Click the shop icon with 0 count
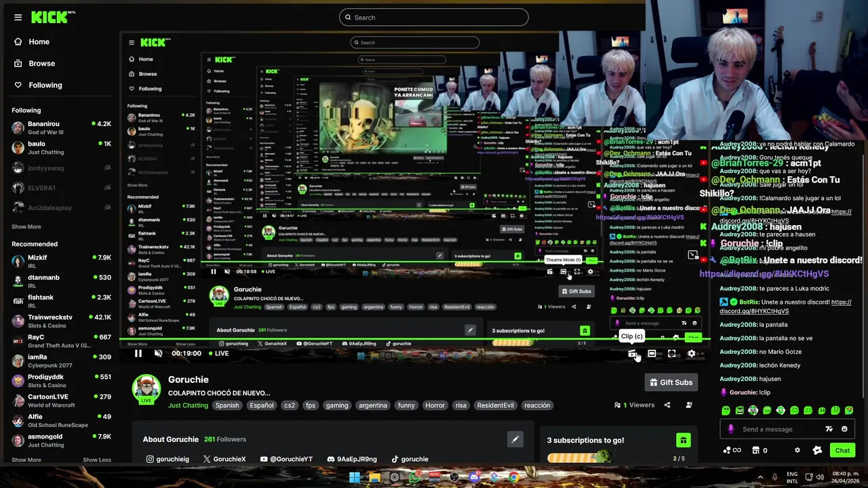The height and width of the screenshot is (488, 868). click(760, 450)
